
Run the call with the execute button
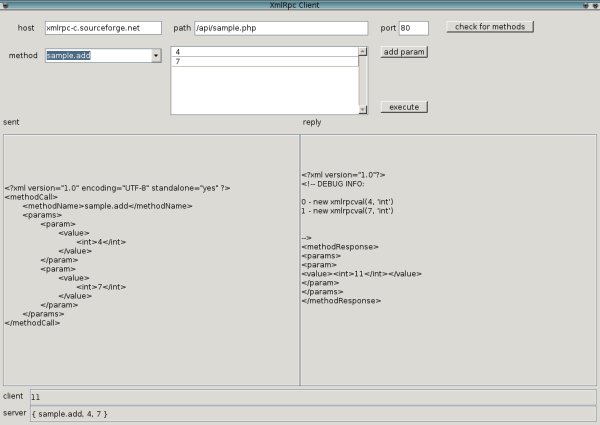pos(404,106)
